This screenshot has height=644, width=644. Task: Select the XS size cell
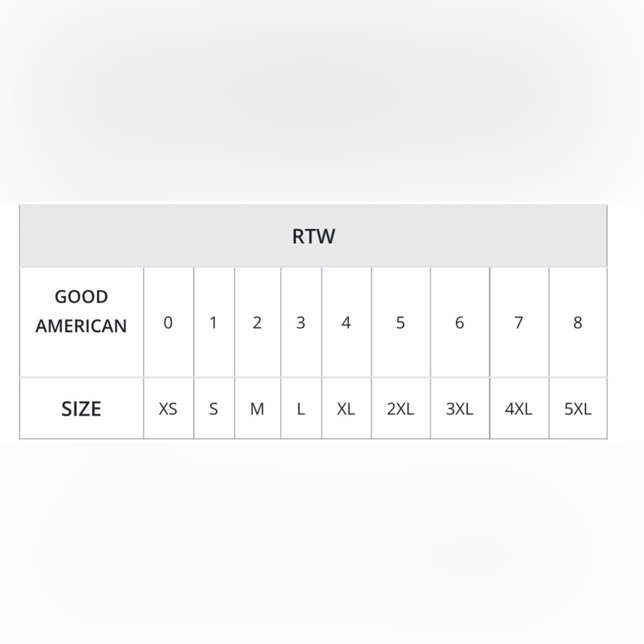(x=168, y=408)
